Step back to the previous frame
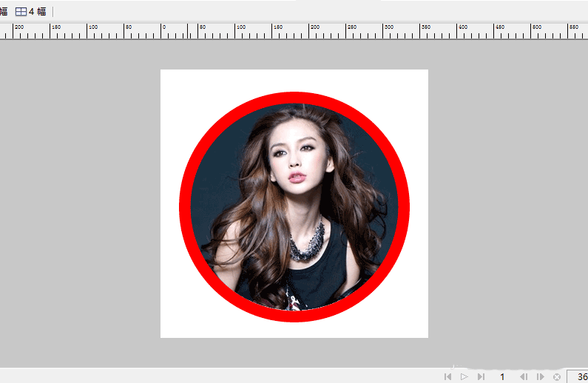Viewport: 588px width, 383px height. (524, 377)
